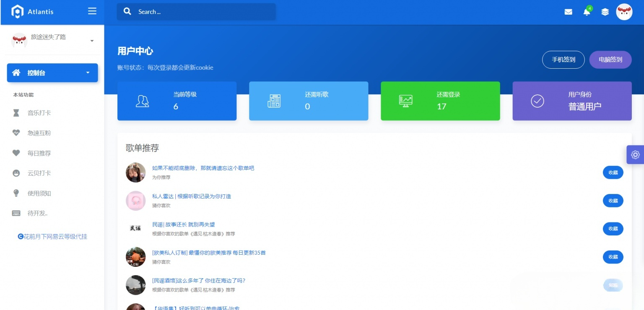Click the 使用须知 lightbulb icon
644x310 pixels.
[16, 193]
